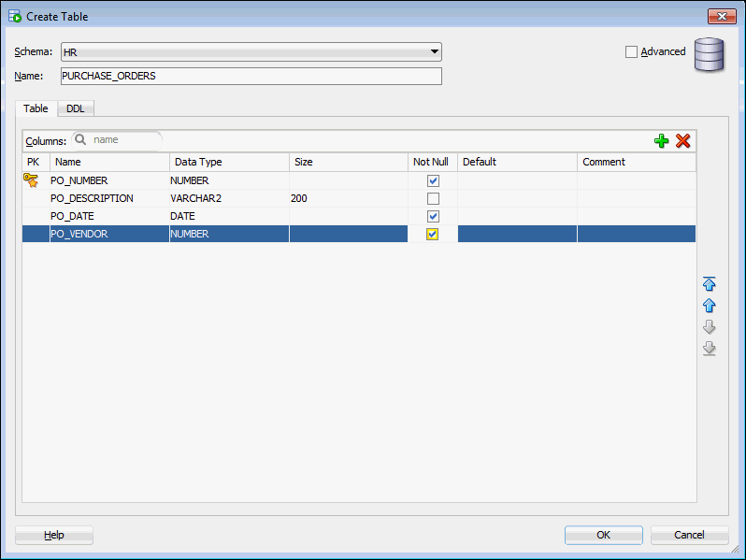The height and width of the screenshot is (560, 746).
Task: Click the database cylinder icon
Action: [710, 55]
